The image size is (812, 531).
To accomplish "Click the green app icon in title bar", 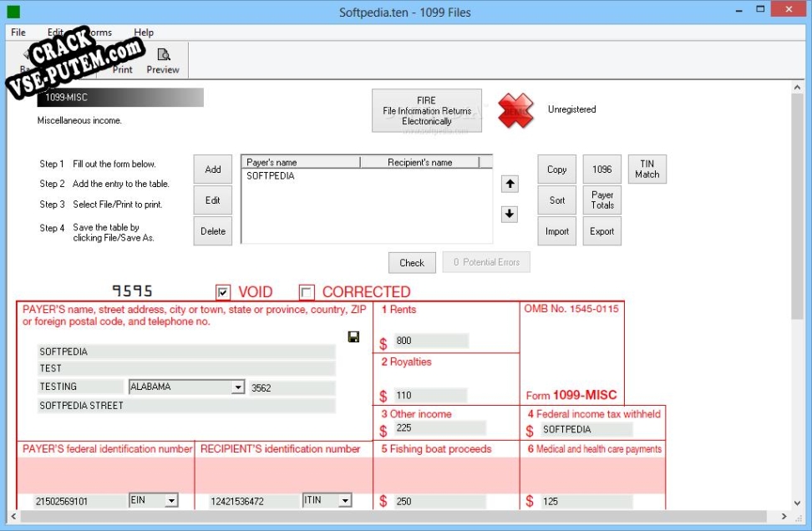I will coord(13,11).
